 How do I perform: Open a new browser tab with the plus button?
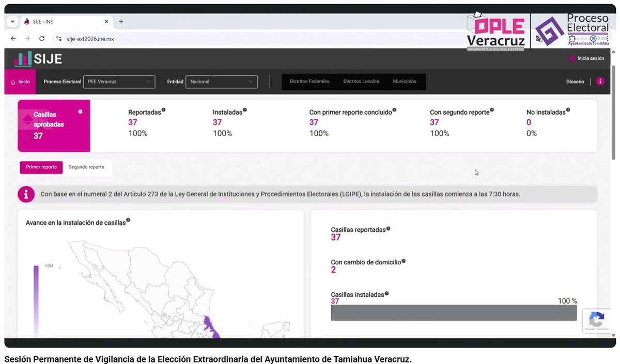pos(120,21)
